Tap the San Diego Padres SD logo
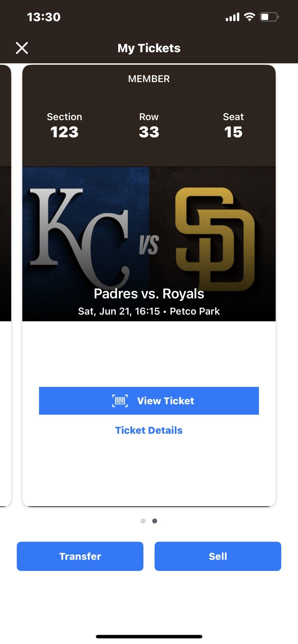 (x=215, y=238)
